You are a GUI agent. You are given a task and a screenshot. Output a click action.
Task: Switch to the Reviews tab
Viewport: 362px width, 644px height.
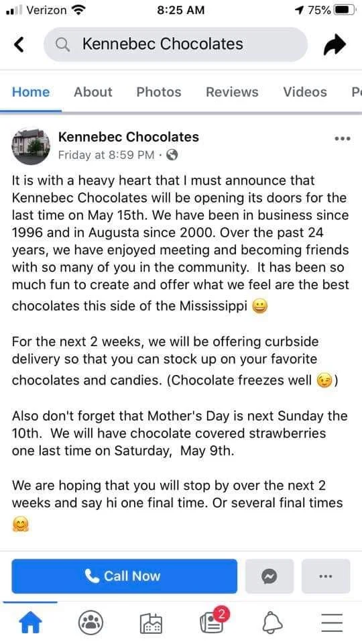coord(233,92)
